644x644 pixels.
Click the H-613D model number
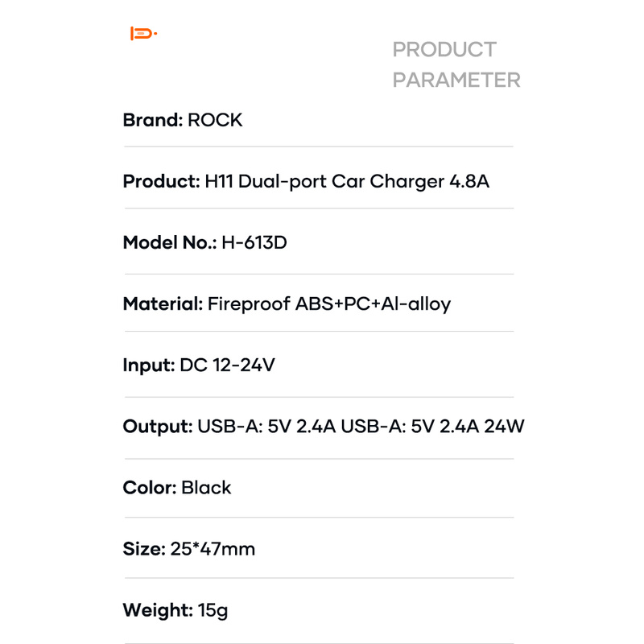254,242
